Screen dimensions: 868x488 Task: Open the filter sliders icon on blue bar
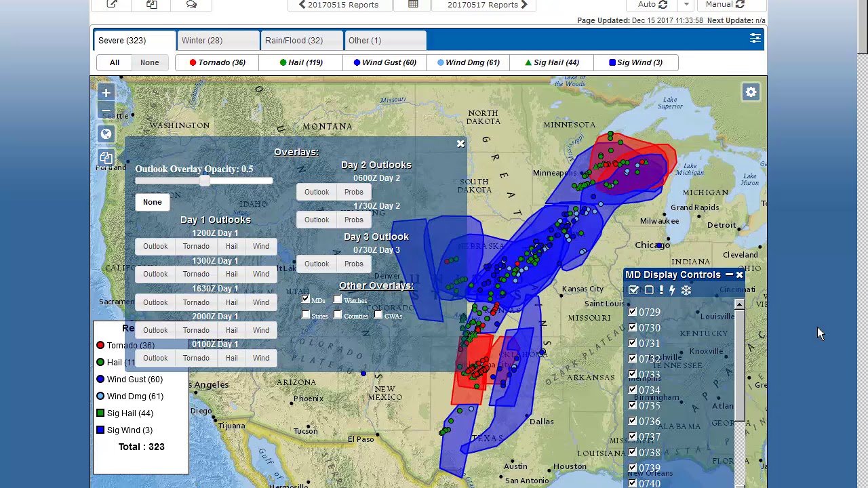[755, 39]
